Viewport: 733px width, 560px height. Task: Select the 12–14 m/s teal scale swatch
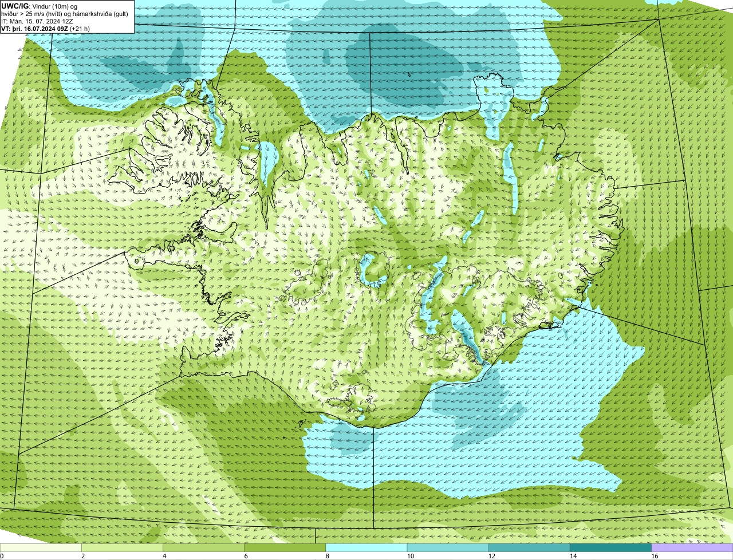tap(529, 548)
